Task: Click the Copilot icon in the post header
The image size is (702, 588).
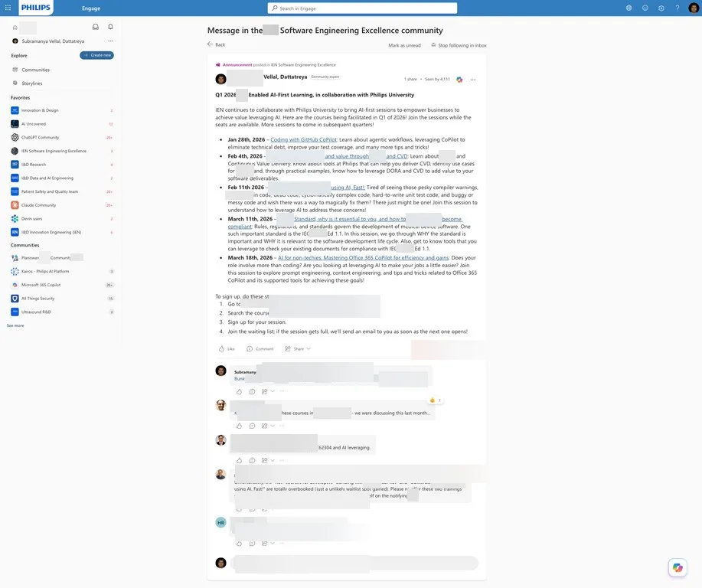Action: tap(459, 80)
